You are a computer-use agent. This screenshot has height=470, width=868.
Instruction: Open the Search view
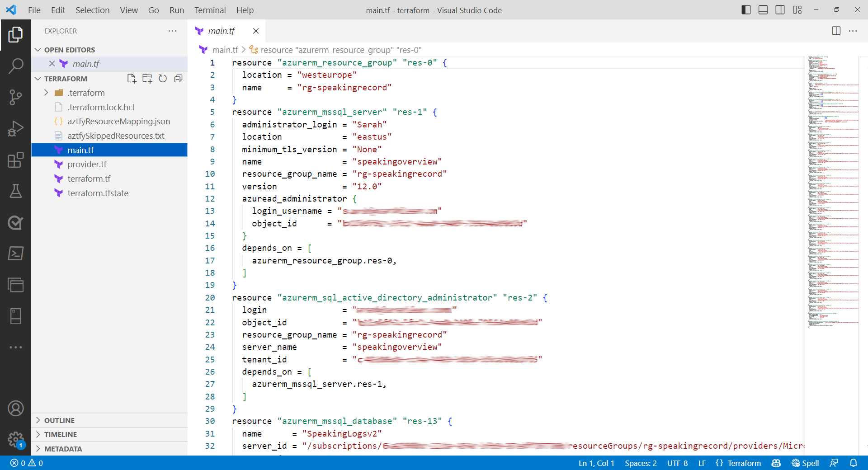[16, 66]
